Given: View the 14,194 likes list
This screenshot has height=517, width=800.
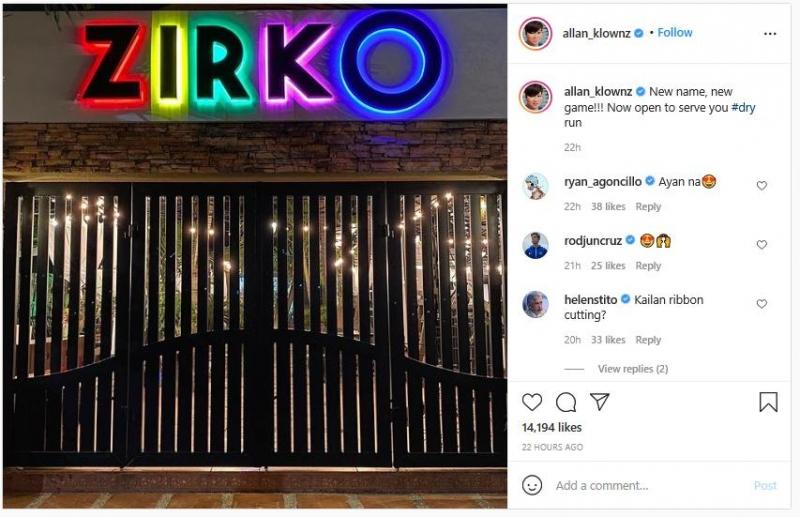Looking at the screenshot, I should [552, 427].
